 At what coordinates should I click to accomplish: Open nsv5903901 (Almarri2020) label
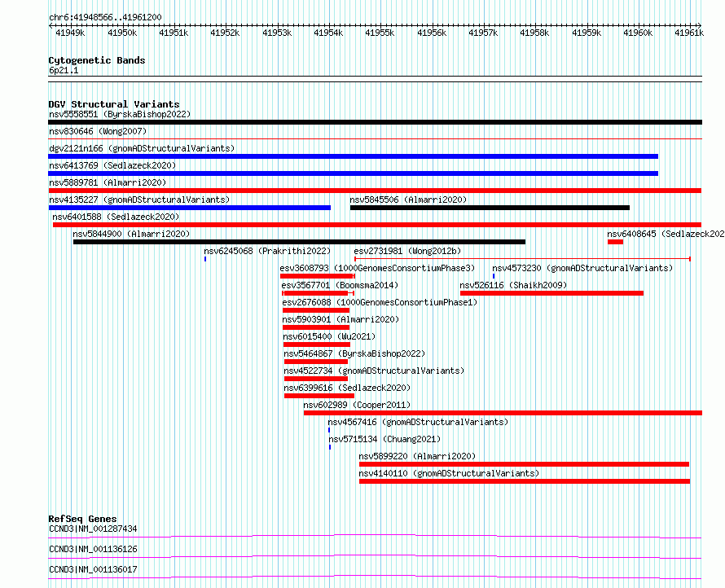click(341, 319)
